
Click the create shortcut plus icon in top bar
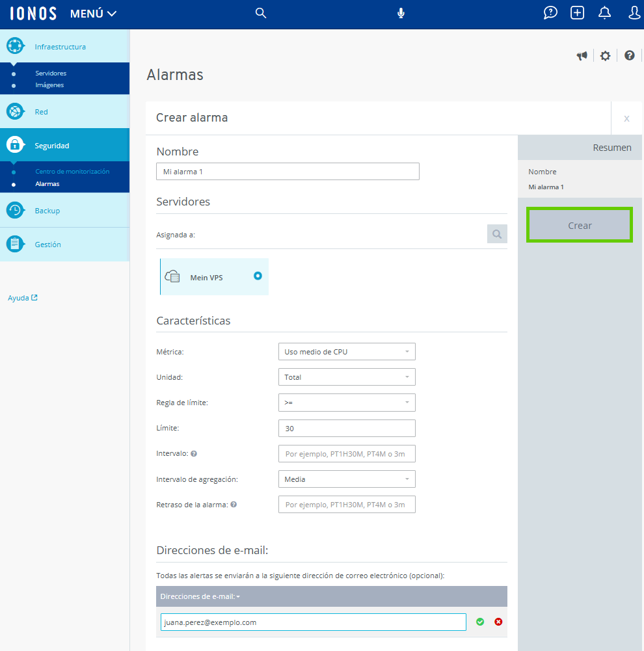[577, 12]
